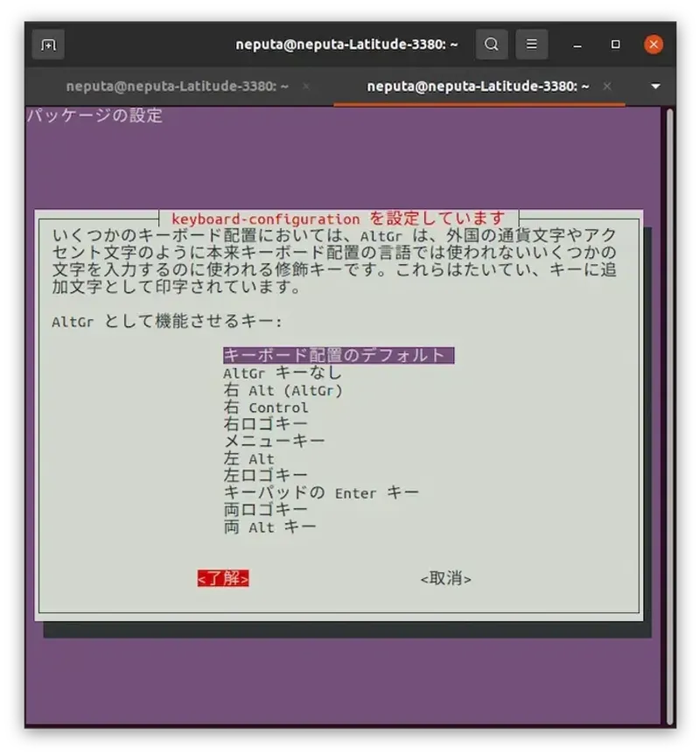Open the tab list dropdown arrow
The image size is (700, 755).
pos(654,87)
